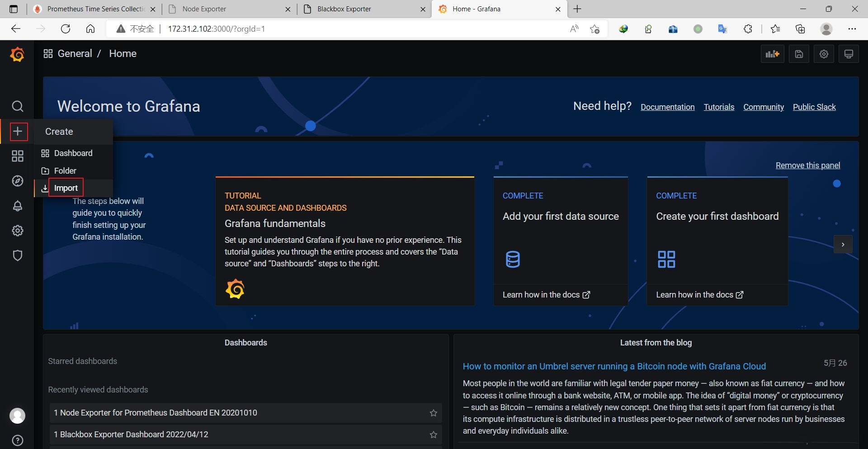This screenshot has height=449, width=868.
Task: Star the Blackbox Exporter Dashboard entry
Action: (x=434, y=435)
